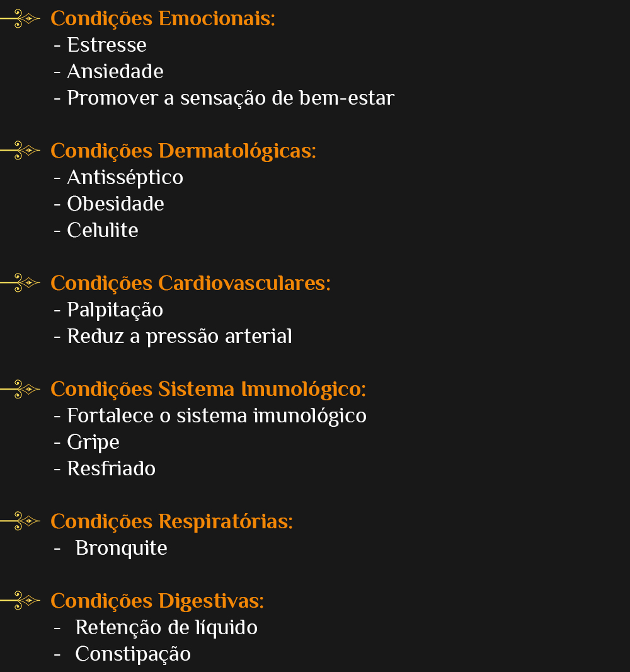Image resolution: width=630 pixels, height=672 pixels.
Task: Click the Celulite entry
Action: pos(102,231)
